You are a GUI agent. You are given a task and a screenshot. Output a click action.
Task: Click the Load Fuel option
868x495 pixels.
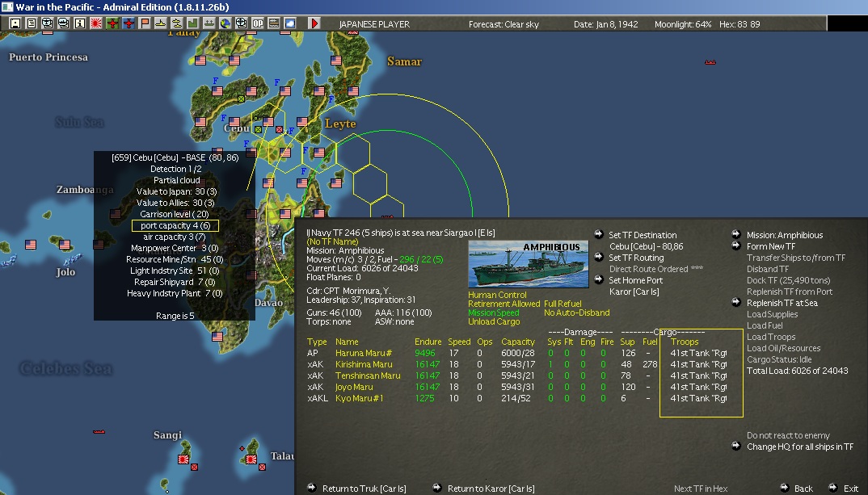(765, 325)
